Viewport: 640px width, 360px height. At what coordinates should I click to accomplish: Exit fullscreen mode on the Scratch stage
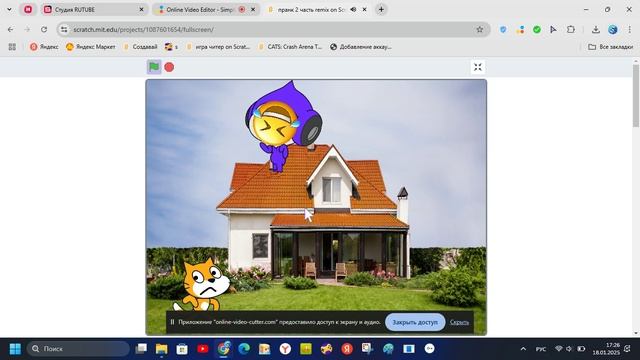point(478,67)
